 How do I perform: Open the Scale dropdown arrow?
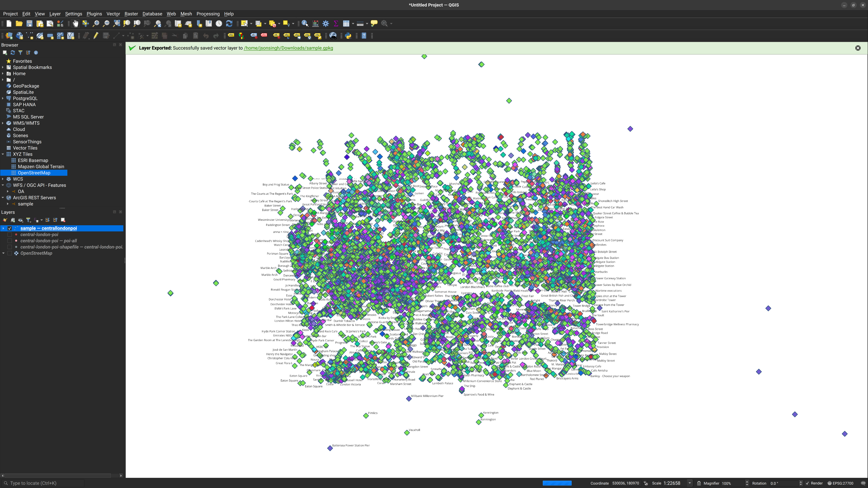(690, 483)
